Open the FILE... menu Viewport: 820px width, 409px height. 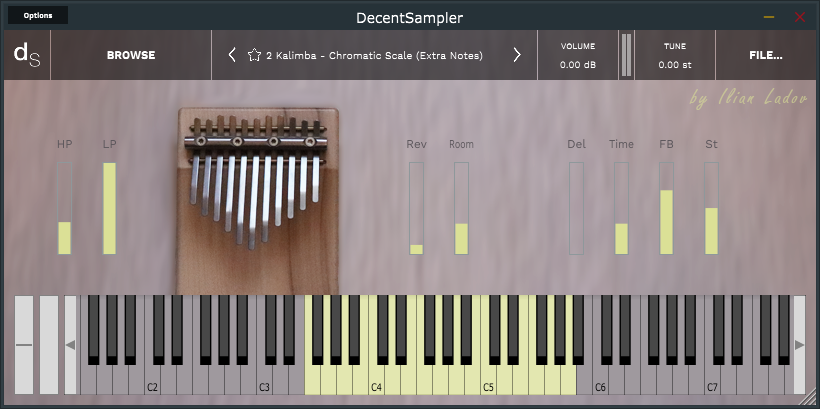[x=766, y=55]
